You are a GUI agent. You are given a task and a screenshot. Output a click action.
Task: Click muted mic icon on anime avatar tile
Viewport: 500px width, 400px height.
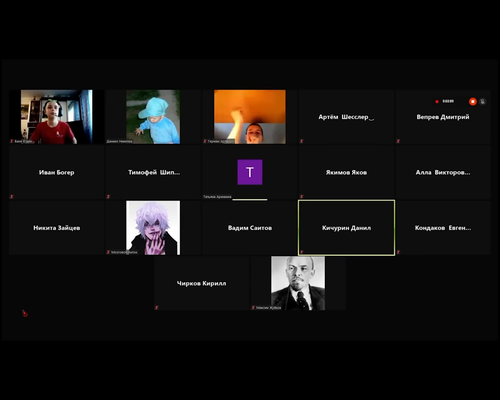click(108, 252)
